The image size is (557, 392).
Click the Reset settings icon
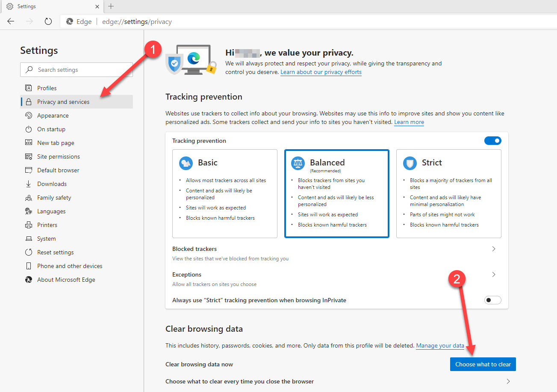tap(29, 252)
